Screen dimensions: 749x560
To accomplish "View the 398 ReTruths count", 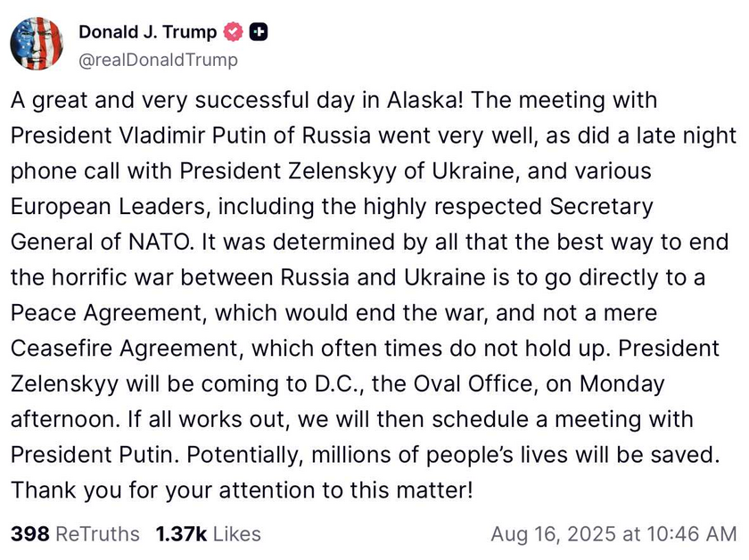I will tap(75, 534).
